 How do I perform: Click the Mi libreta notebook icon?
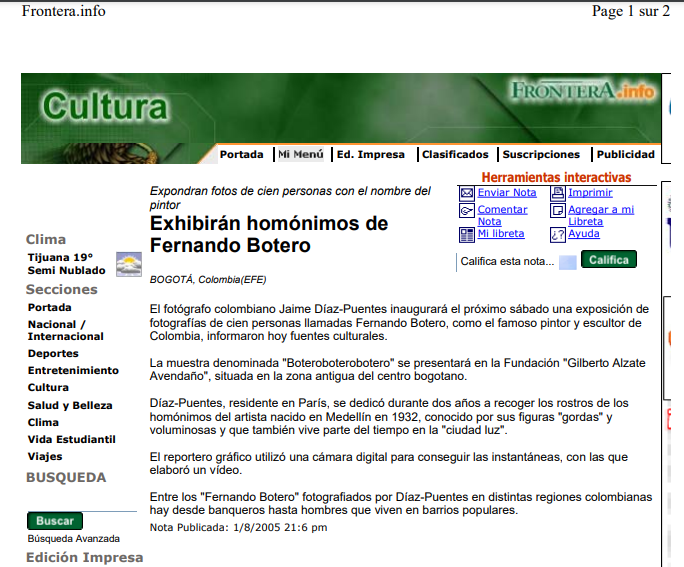pyautogui.click(x=466, y=234)
